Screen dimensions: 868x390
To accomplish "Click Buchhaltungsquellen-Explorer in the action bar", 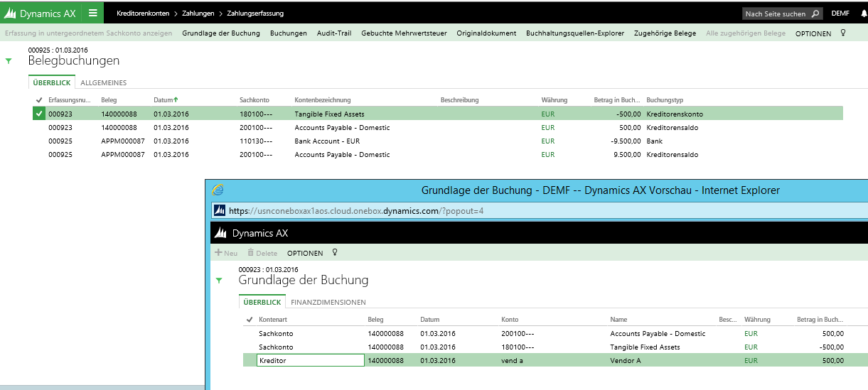I will [575, 33].
